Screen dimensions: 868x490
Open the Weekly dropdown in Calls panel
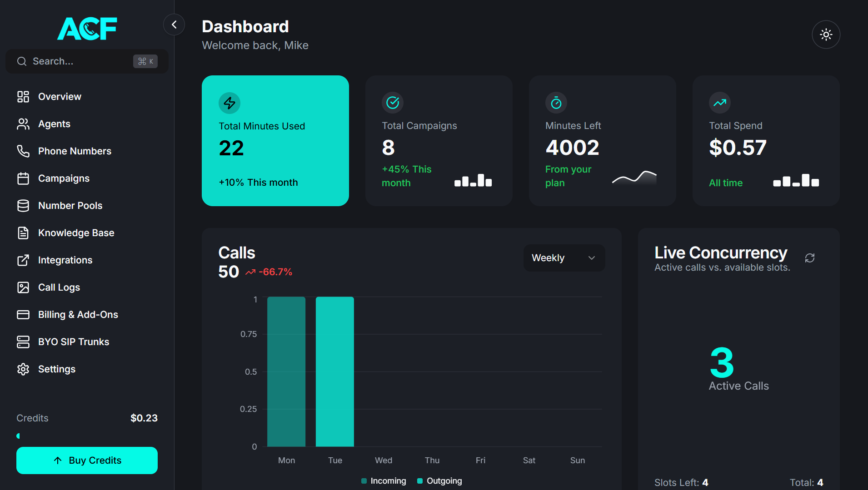point(564,257)
